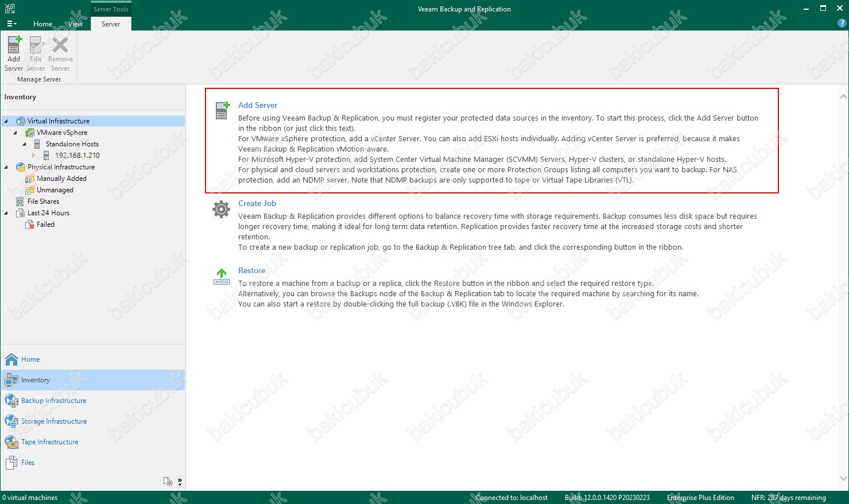Click the Last 24 Hours clock icon

(x=21, y=213)
